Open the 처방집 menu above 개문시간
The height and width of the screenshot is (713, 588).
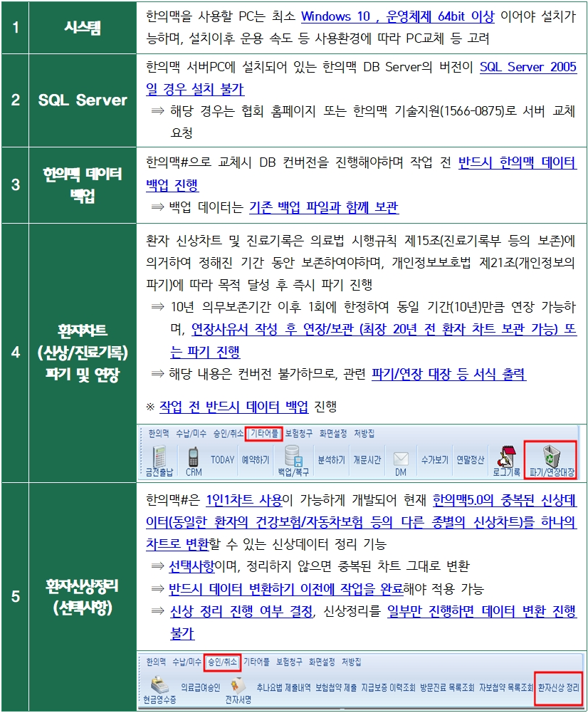[364, 433]
